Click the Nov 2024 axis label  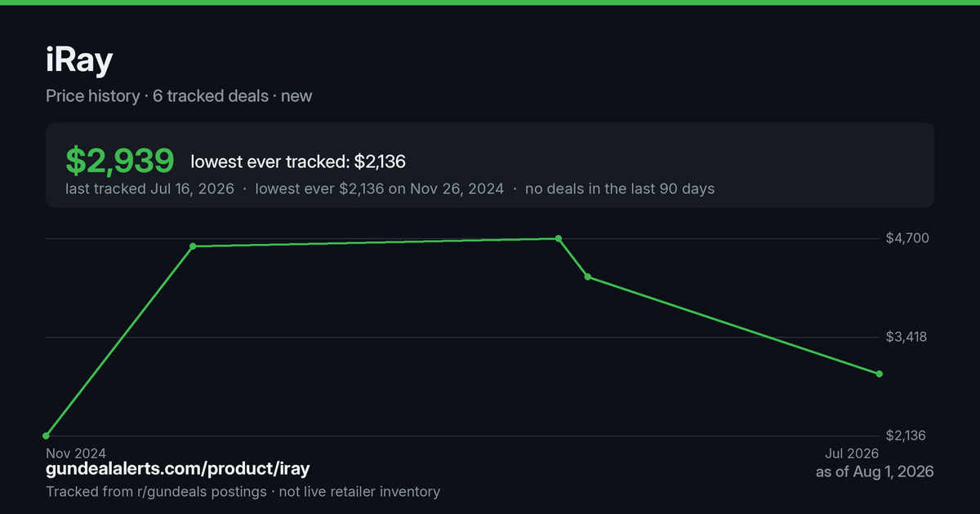click(76, 453)
